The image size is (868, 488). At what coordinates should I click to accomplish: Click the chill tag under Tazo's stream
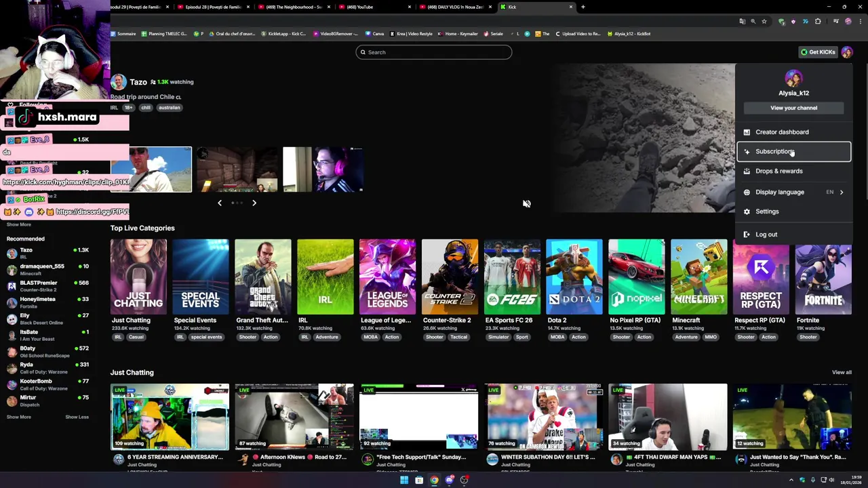tap(146, 108)
